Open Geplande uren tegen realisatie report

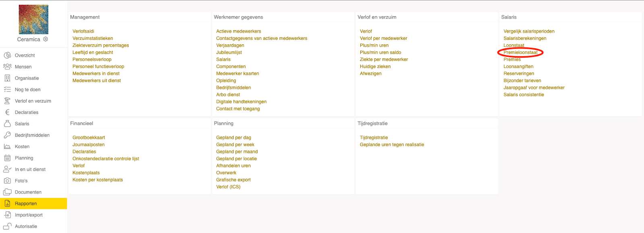point(392,145)
